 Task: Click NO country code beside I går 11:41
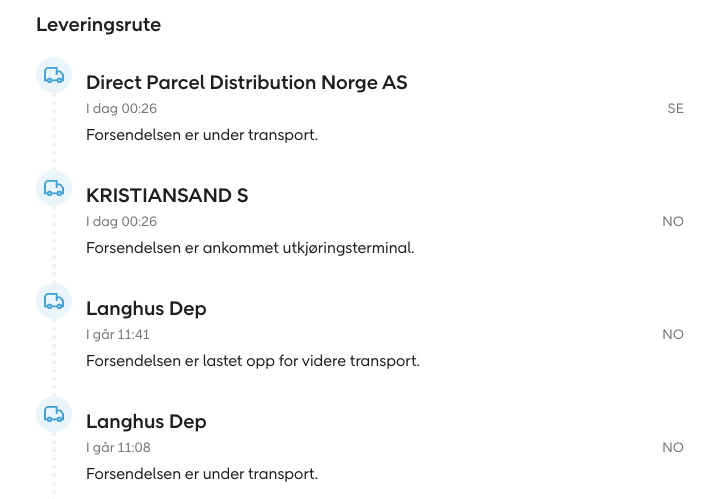pyautogui.click(x=673, y=334)
